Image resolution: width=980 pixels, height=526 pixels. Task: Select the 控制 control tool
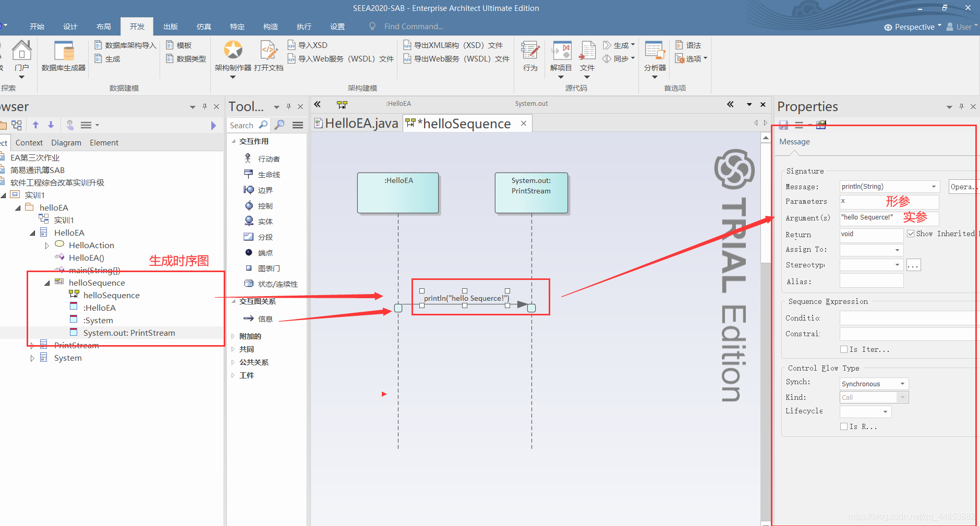tap(259, 205)
